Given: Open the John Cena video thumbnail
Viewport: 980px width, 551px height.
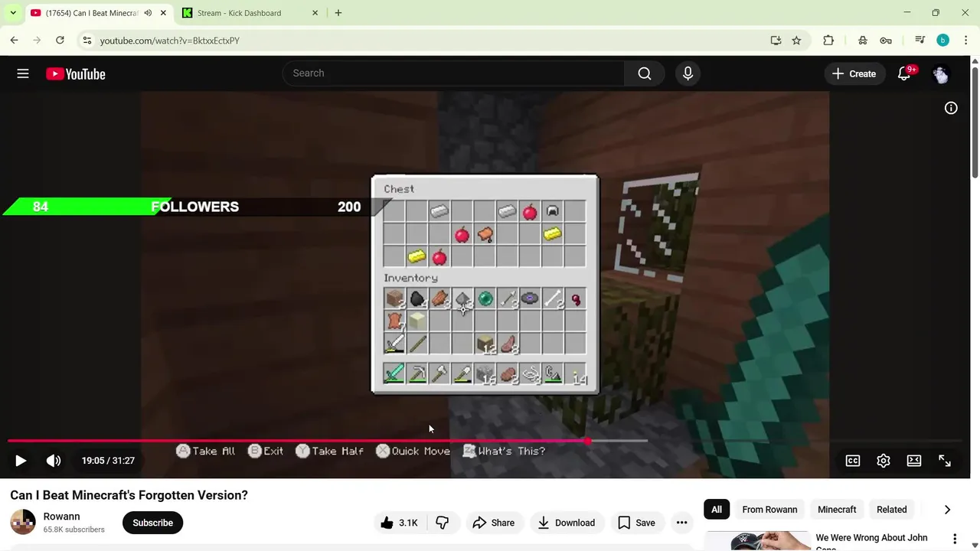Looking at the screenshot, I should pos(758,541).
